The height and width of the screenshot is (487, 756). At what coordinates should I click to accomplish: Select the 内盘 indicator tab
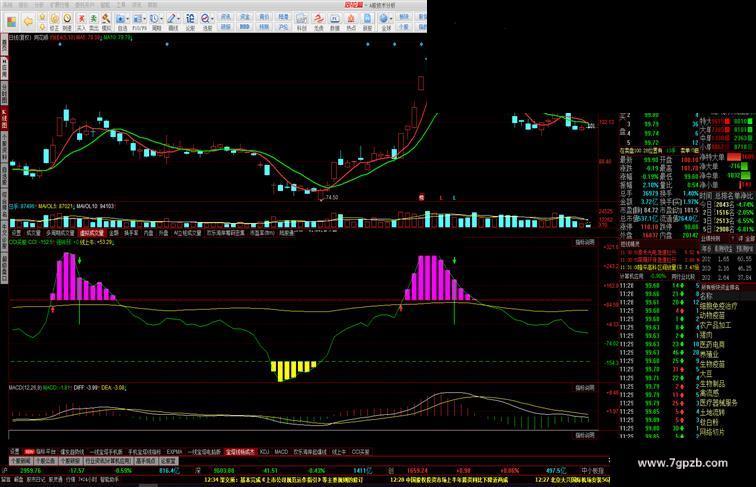tap(148, 233)
